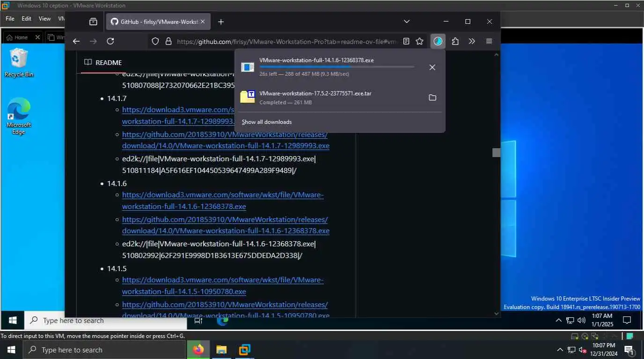Viewport: 644px width, 359px height.
Task: Open github.com 14.1.6 release download link
Action: click(x=226, y=225)
